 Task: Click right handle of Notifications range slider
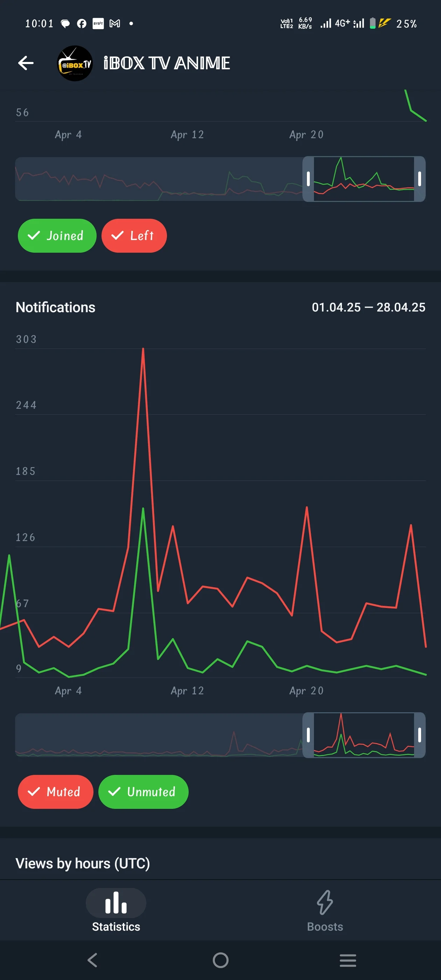[419, 735]
